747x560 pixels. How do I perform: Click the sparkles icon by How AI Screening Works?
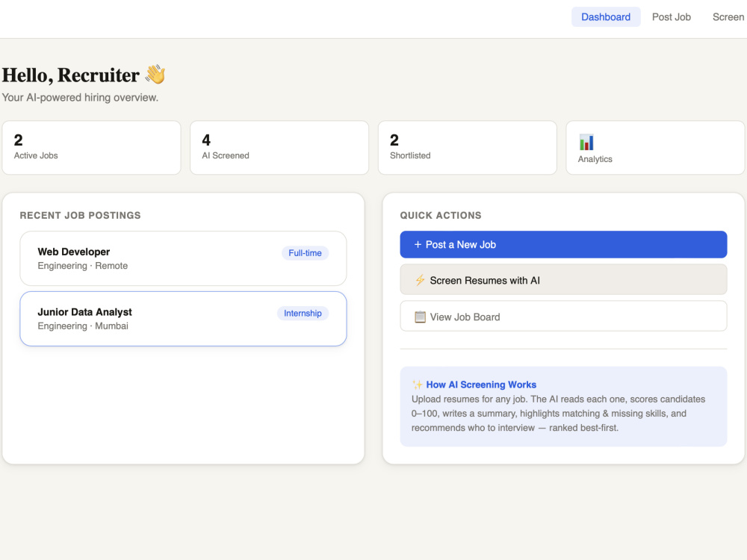(x=418, y=385)
